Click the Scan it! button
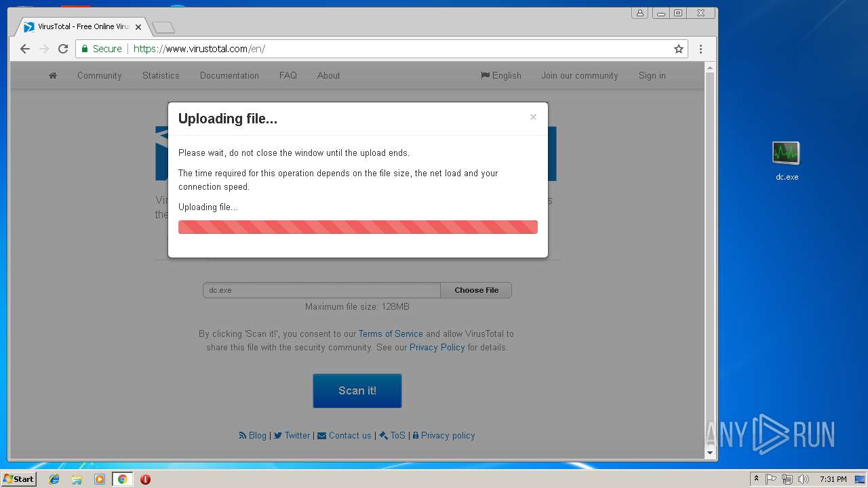 357,390
